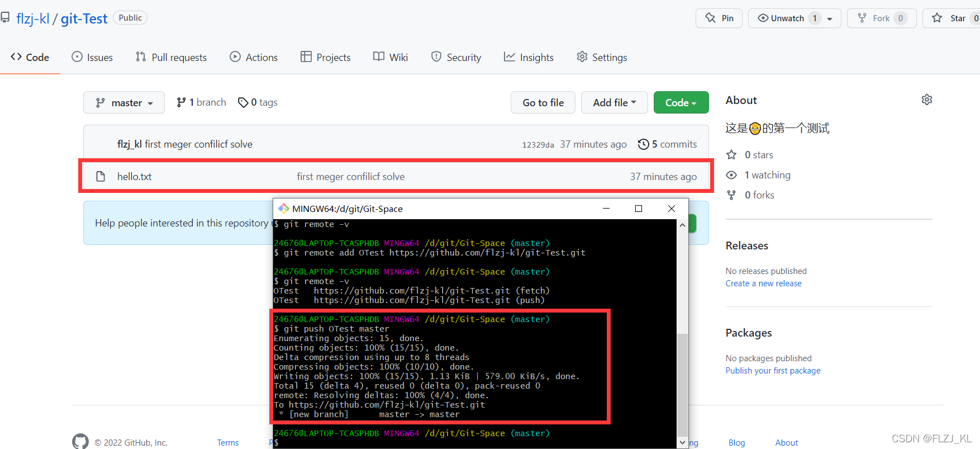
Task: Open the Actions tab
Action: (254, 57)
